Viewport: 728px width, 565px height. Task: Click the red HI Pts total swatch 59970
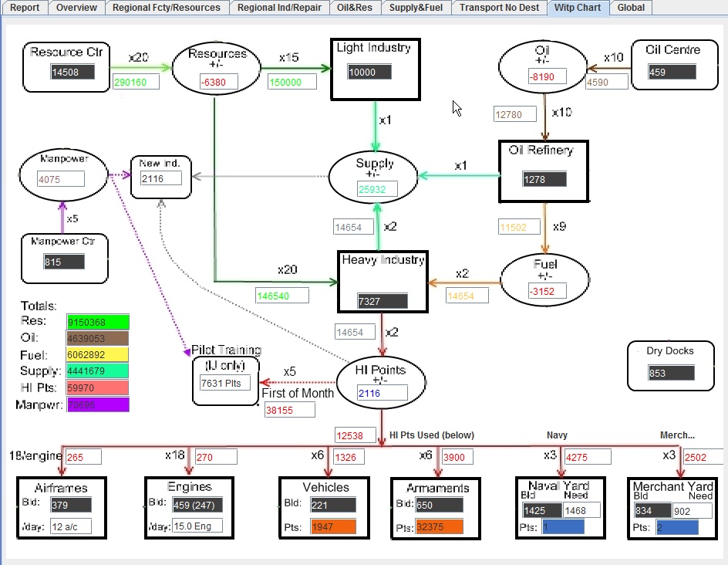(98, 387)
